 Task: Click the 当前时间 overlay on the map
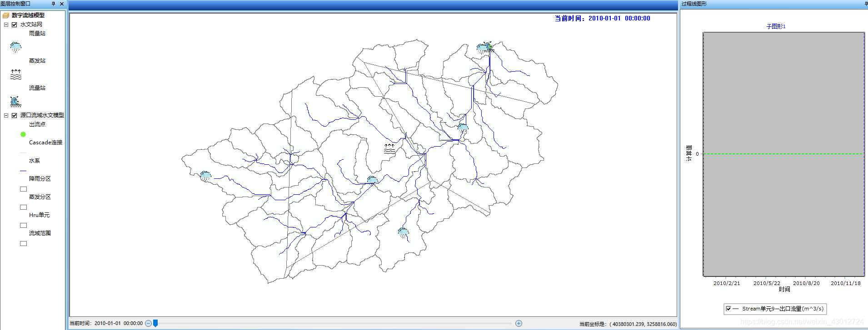[x=602, y=19]
